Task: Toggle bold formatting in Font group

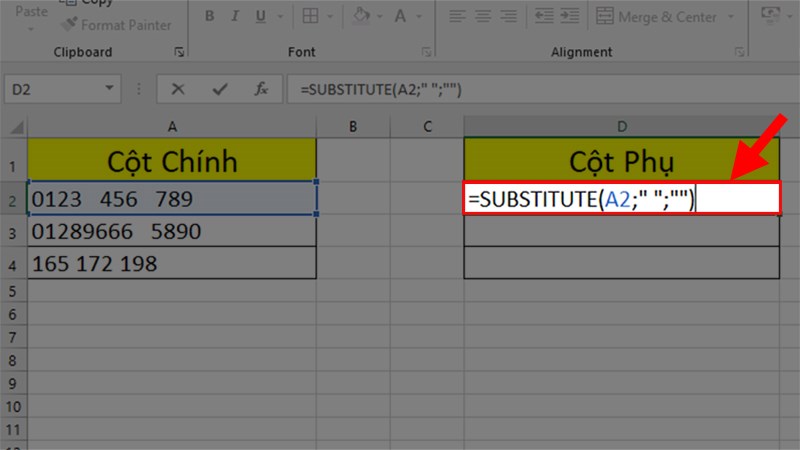Action: [209, 16]
